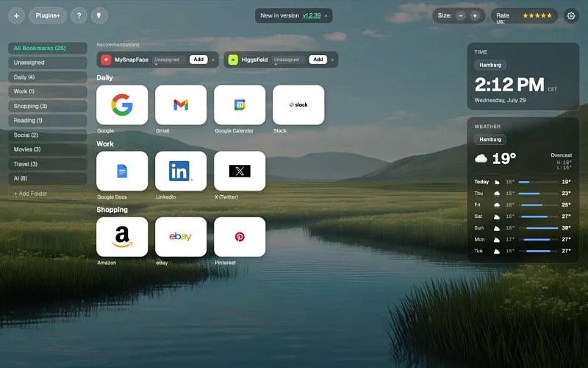588x368 pixels.
Task: Change the Hamburg city in Time widget
Action: point(490,65)
